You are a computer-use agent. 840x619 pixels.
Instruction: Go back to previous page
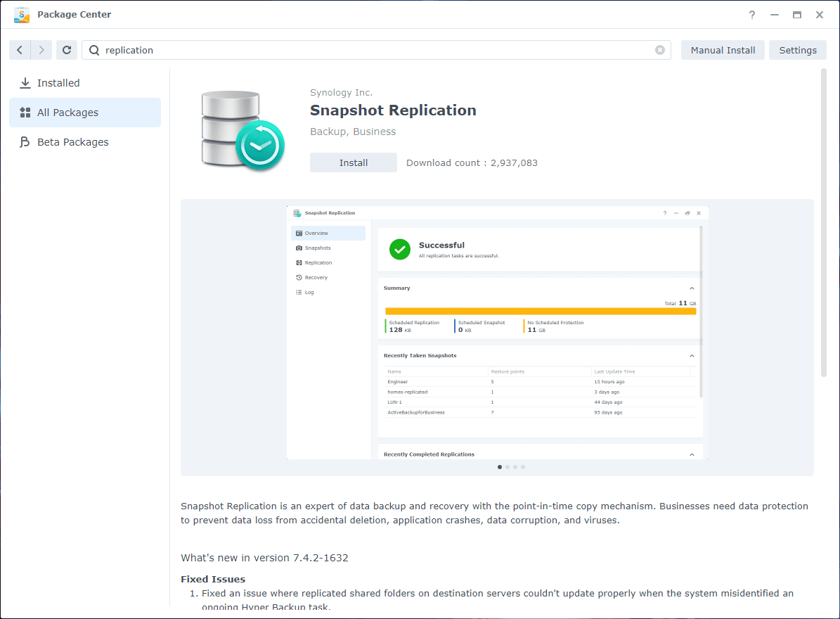click(x=20, y=50)
